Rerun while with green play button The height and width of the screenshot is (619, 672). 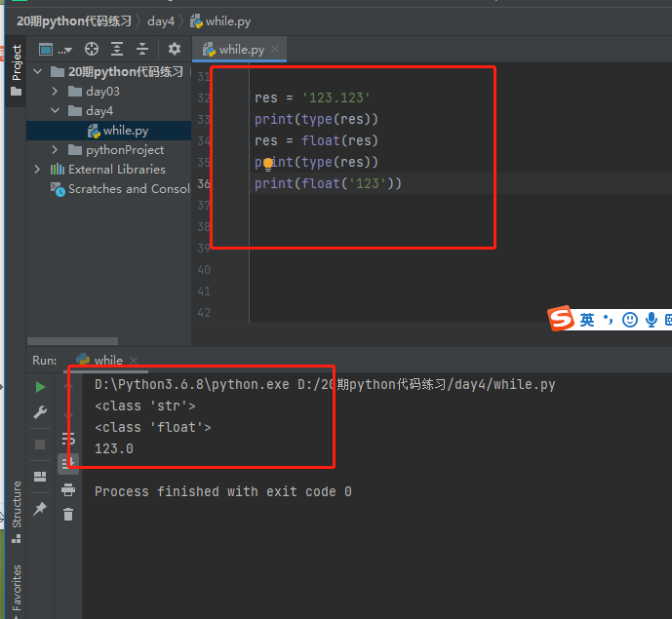coord(40,387)
